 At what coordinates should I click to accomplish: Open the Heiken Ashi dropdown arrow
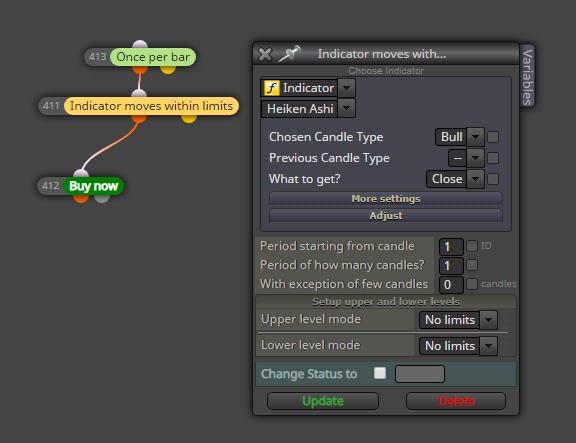point(346,108)
